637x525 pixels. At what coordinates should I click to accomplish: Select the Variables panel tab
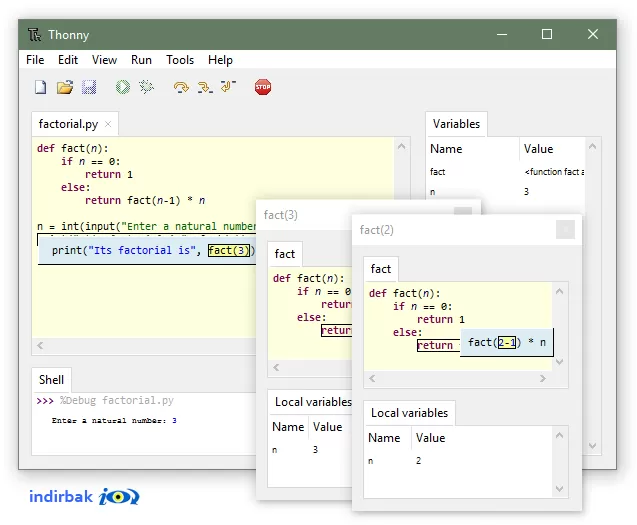pyautogui.click(x=456, y=124)
